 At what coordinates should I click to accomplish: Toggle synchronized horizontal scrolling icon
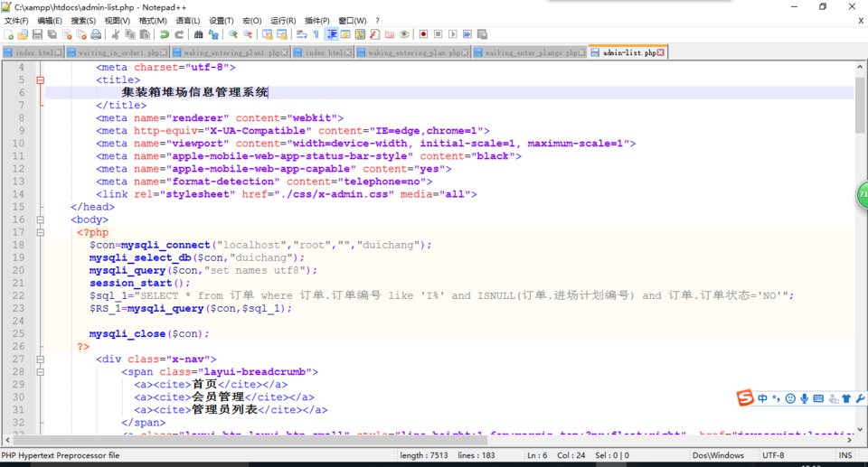[x=282, y=34]
